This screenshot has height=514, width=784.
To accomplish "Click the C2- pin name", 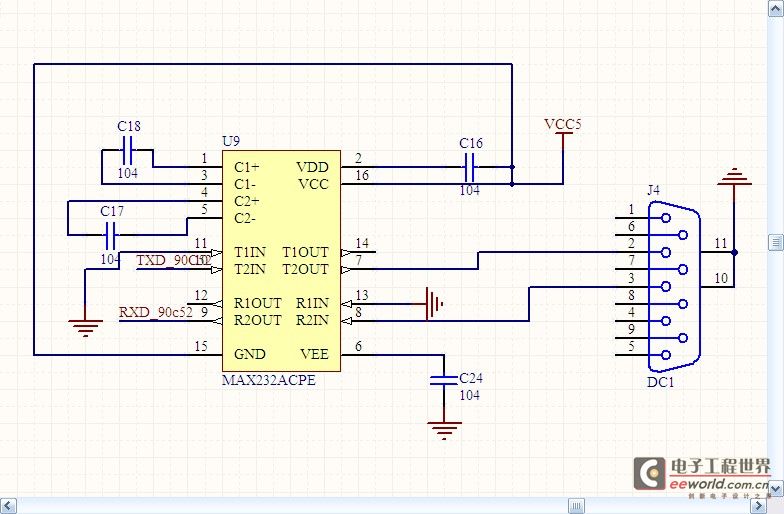I will tap(245, 218).
